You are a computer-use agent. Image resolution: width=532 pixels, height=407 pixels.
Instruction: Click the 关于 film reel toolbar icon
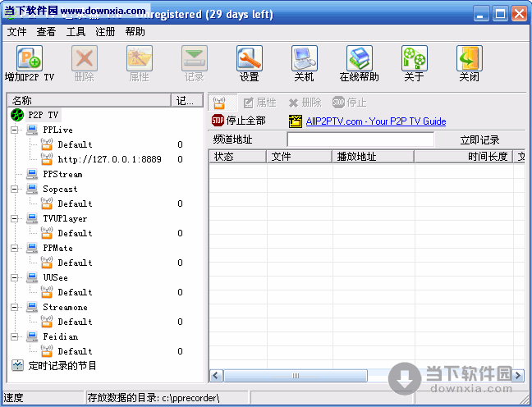(x=415, y=58)
